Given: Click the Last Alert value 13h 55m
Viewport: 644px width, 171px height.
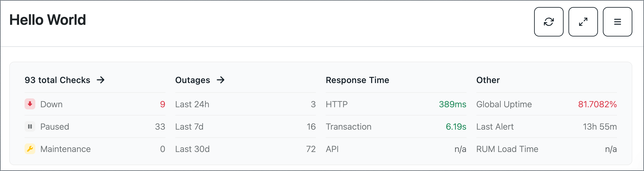Looking at the screenshot, I should pos(600,127).
